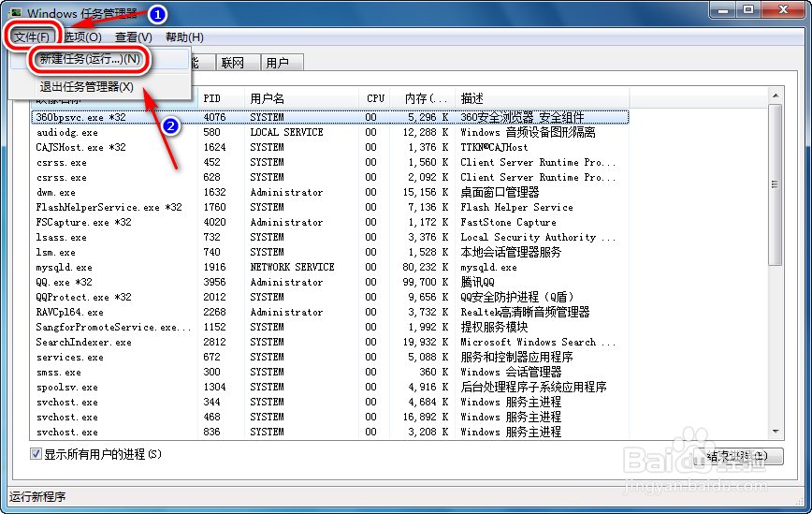Select the CAJSHost.exe *32 process
Screen dimensions: 812x514
(330, 147)
